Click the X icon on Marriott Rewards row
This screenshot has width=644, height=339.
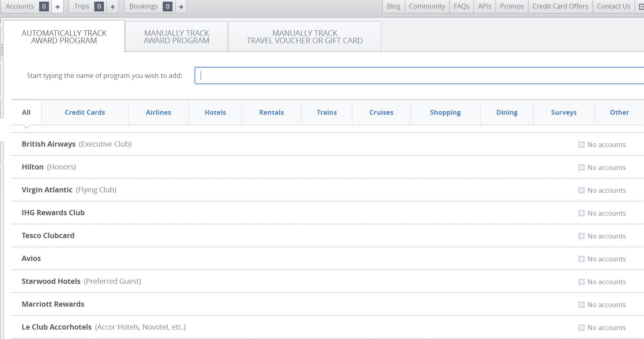pos(581,305)
